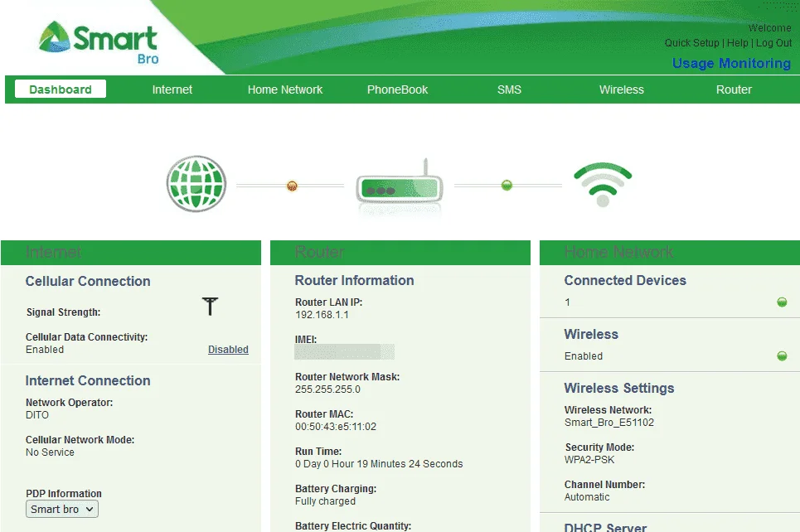Image resolution: width=800 pixels, height=532 pixels.
Task: Click the Fully charged battery status
Action: coord(325,501)
